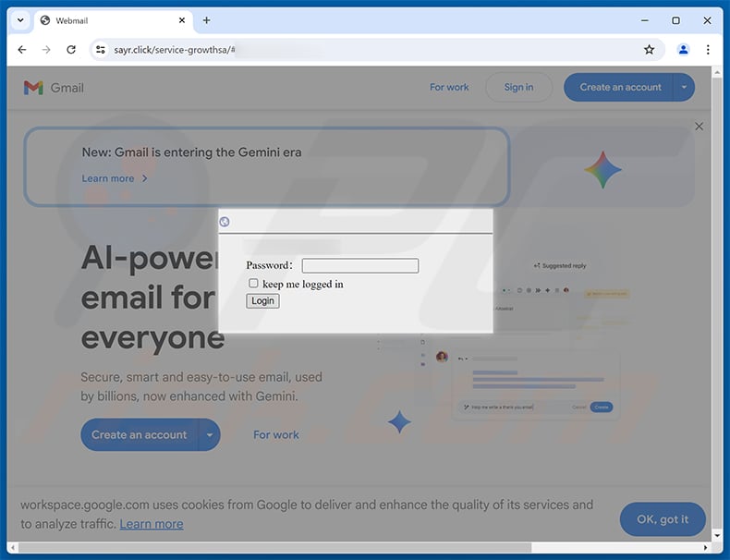Open Chrome three-dot menu

[708, 49]
